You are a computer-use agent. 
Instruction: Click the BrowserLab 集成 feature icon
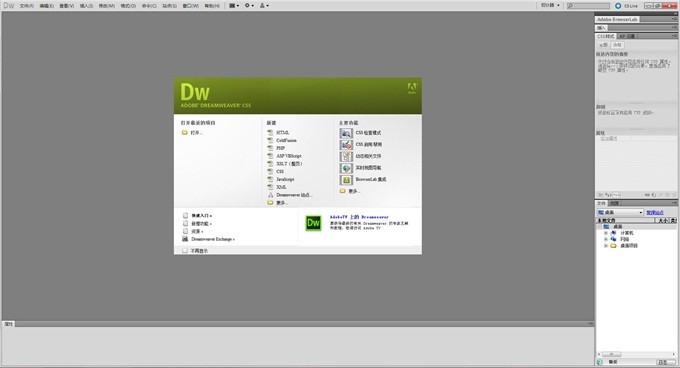(x=346, y=180)
